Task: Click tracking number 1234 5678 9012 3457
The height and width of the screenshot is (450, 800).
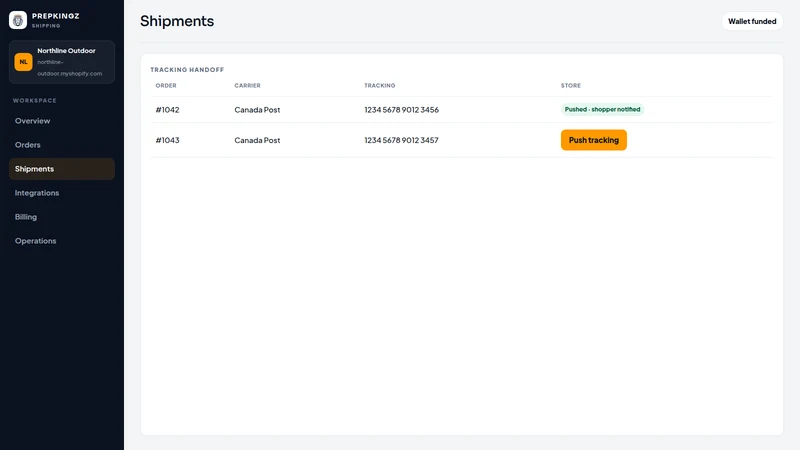Action: coord(401,140)
